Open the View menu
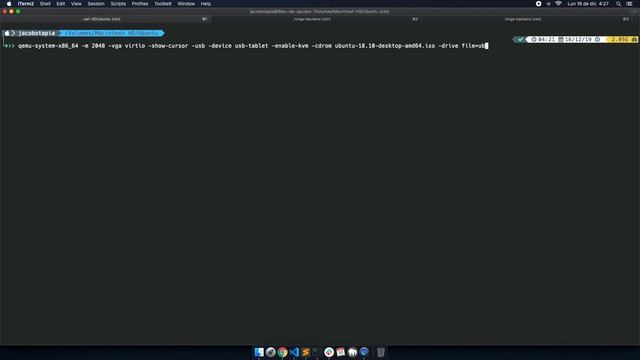This screenshot has width=640, height=360. 76,4
